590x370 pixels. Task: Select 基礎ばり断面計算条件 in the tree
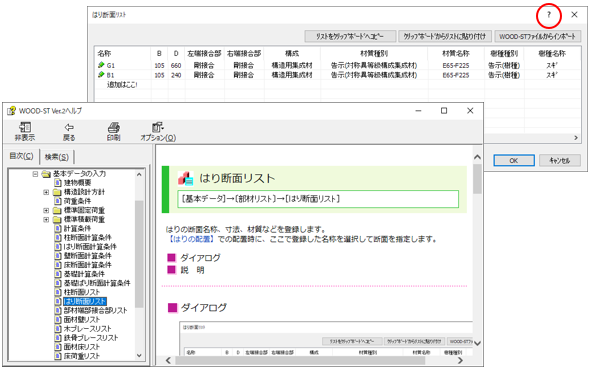[x=97, y=283]
